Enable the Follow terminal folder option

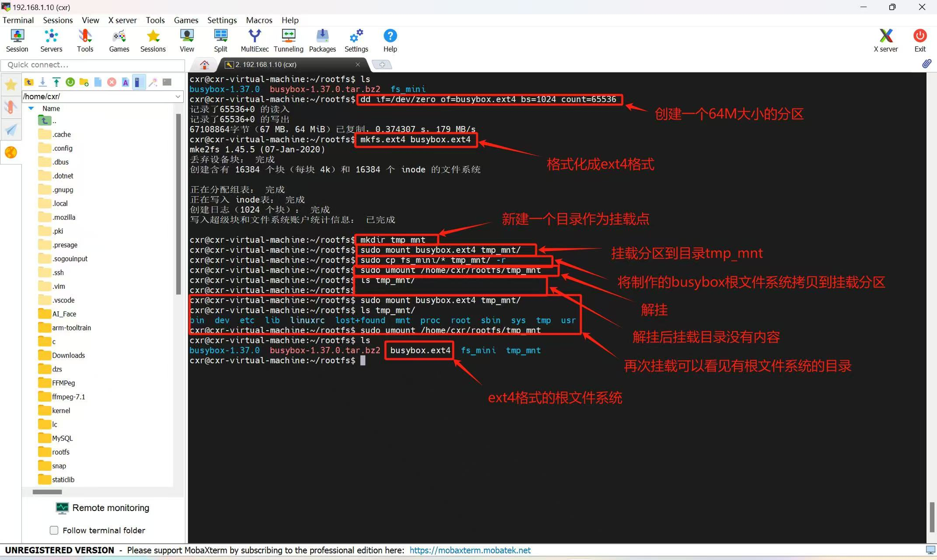pyautogui.click(x=54, y=530)
